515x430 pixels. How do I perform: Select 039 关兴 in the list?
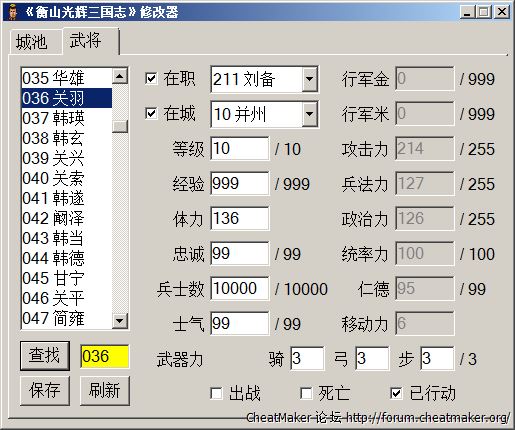click(x=67, y=158)
